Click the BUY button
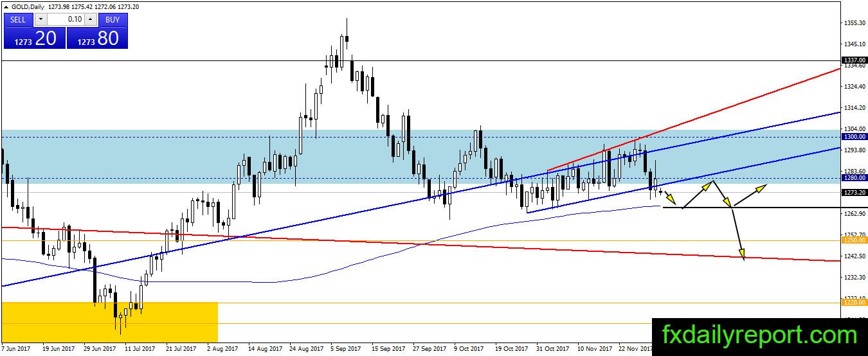 [113, 19]
